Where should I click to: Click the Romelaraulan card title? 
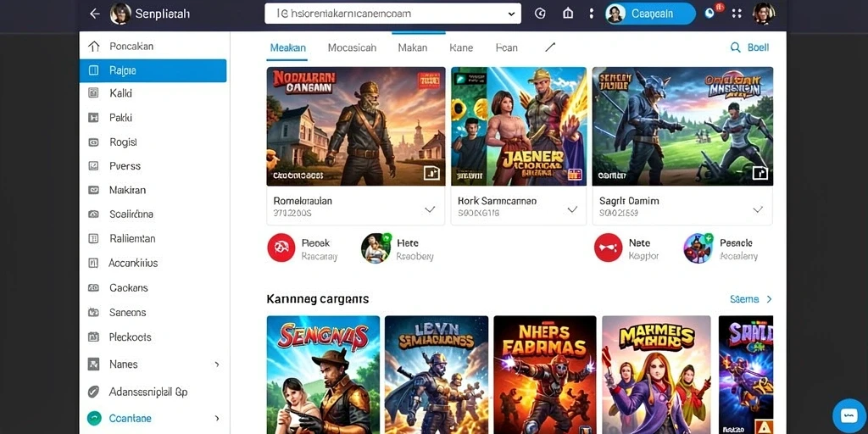click(x=303, y=201)
